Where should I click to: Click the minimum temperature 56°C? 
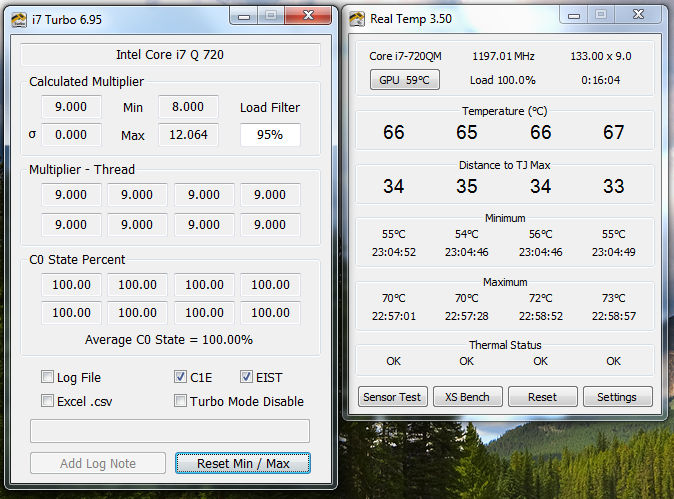click(x=541, y=234)
